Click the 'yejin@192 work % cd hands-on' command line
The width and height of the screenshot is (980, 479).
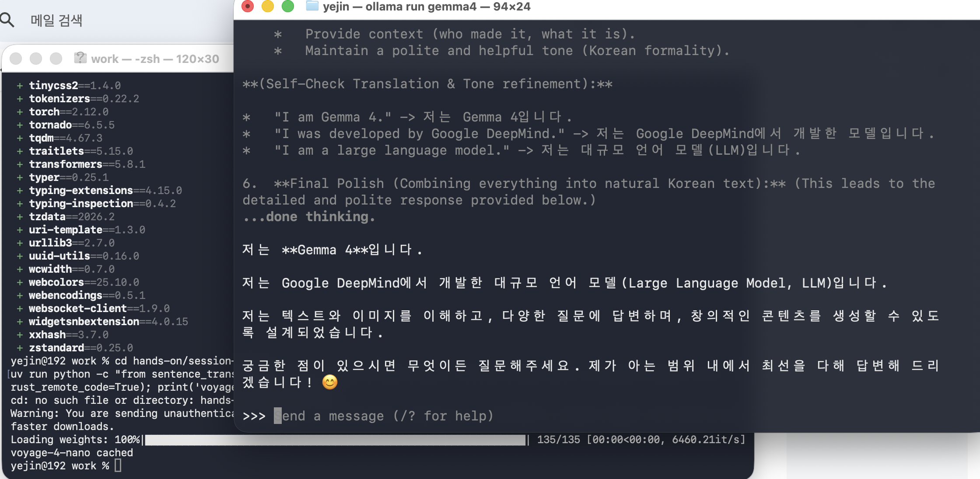coord(122,361)
